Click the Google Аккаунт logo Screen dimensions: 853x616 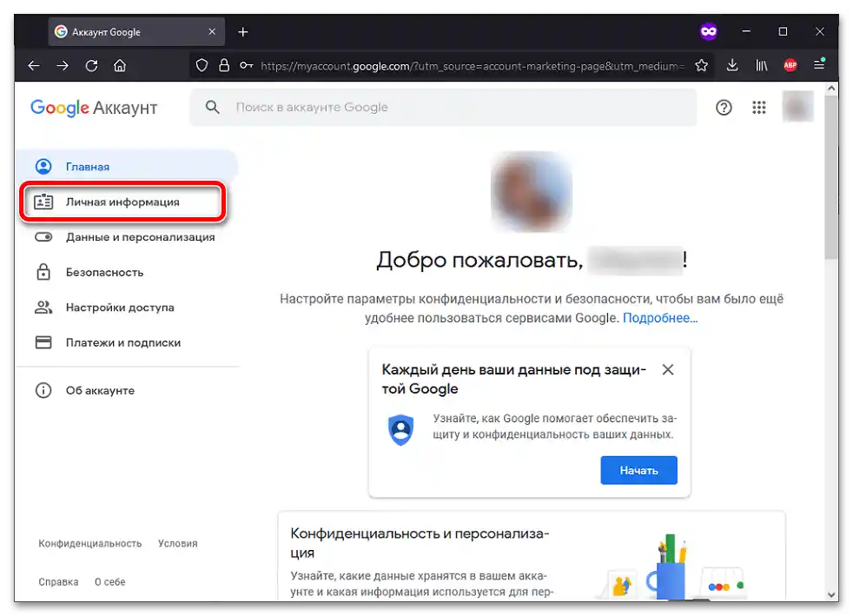pos(94,108)
